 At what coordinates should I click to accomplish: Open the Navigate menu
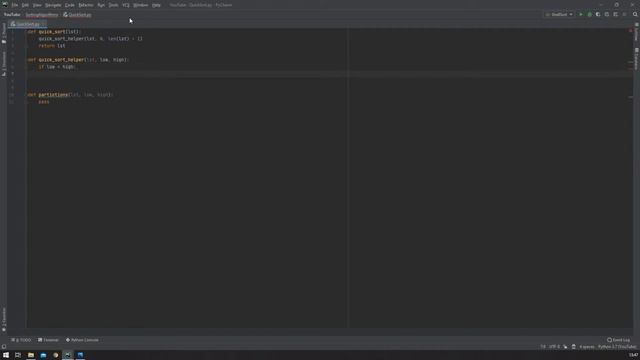(53, 5)
